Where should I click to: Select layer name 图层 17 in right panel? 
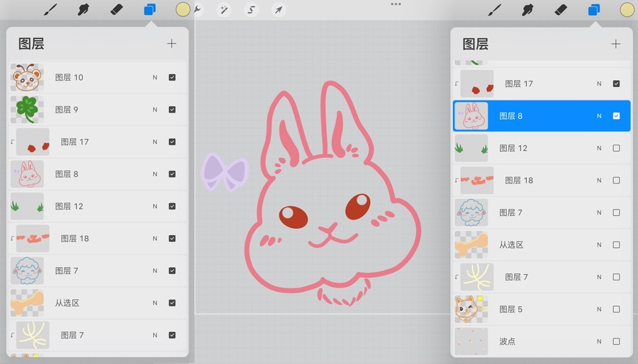pos(519,84)
